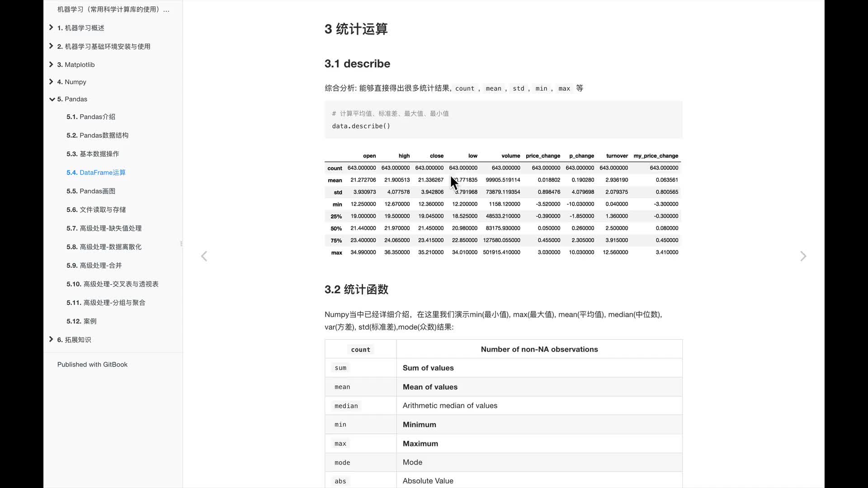This screenshot has height=488, width=868.
Task: Expand the 1. 机器学习概述 chapter chevron
Action: (51, 28)
